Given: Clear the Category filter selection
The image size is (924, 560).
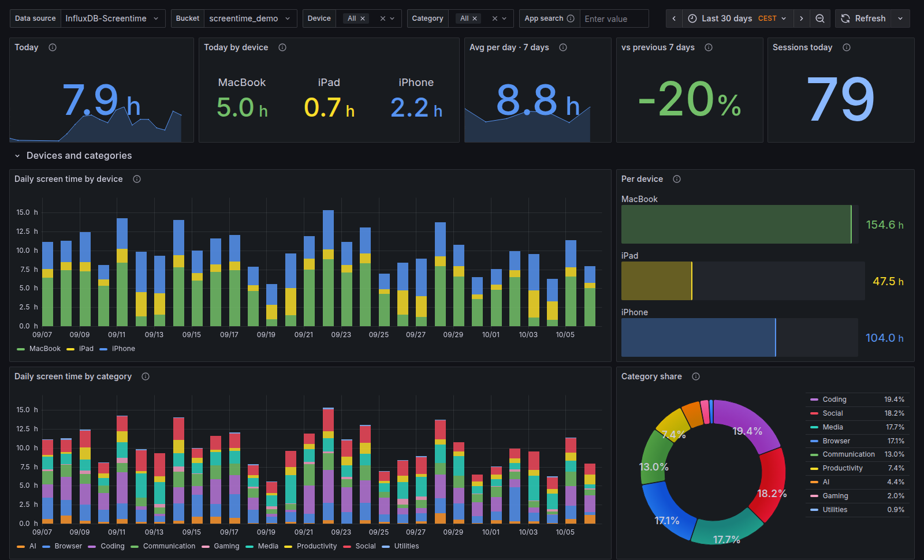Looking at the screenshot, I should [494, 18].
